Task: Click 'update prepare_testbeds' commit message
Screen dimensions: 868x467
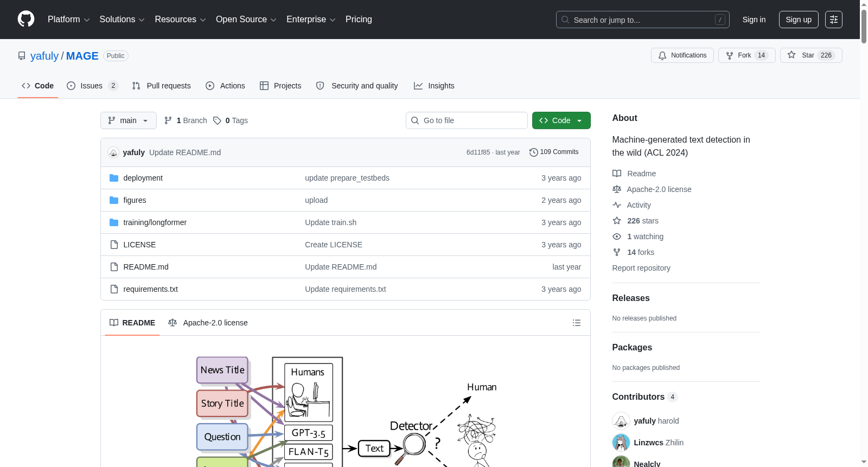Action: click(x=347, y=178)
